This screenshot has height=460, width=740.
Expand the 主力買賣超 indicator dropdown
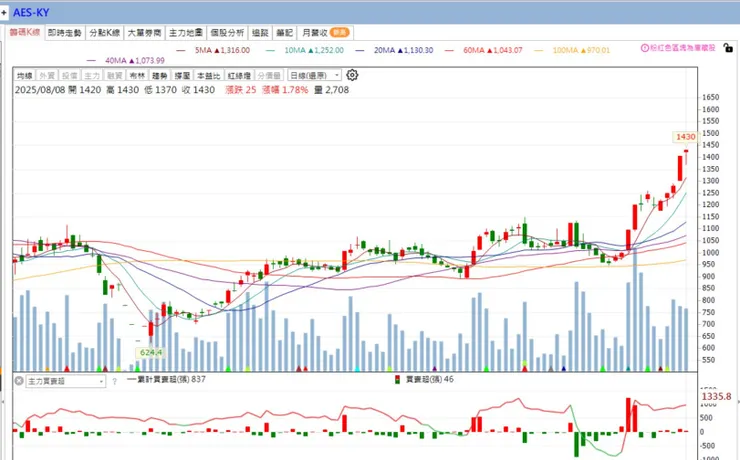(x=66, y=381)
